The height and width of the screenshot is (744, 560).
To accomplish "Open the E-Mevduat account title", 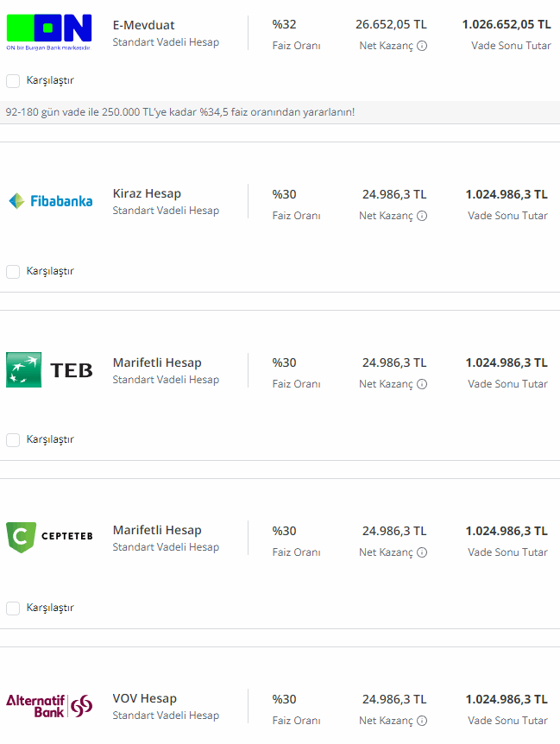I will [143, 25].
